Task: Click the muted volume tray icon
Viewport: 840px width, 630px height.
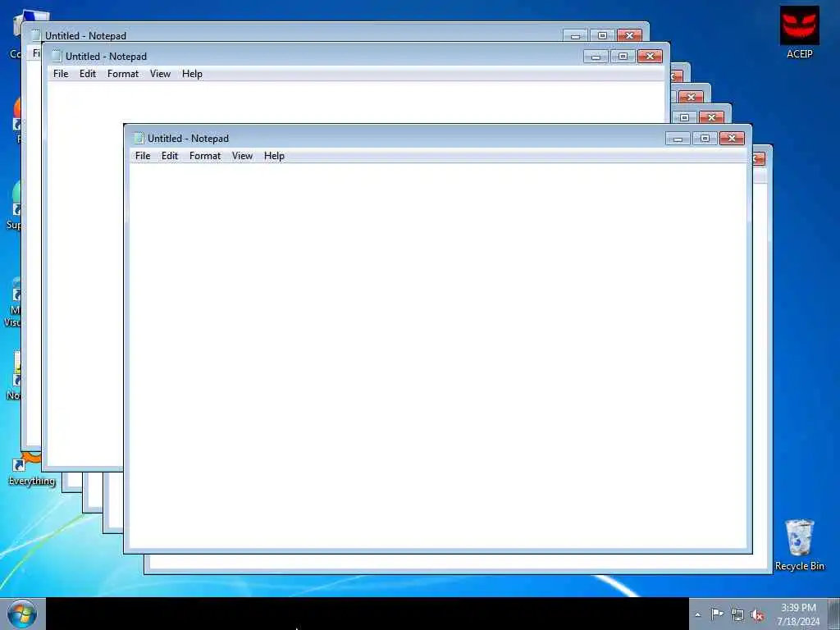Action: pyautogui.click(x=757, y=615)
